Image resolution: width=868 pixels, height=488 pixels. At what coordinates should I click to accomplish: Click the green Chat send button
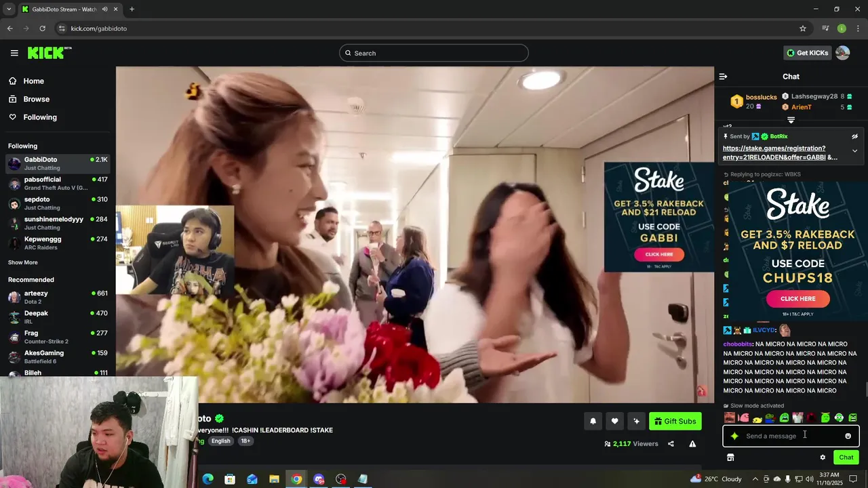tap(846, 457)
